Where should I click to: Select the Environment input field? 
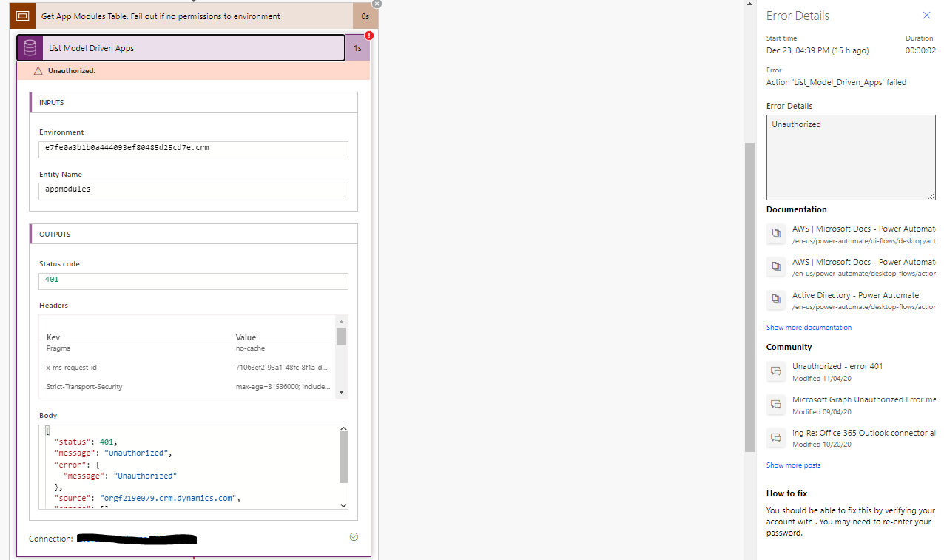pyautogui.click(x=192, y=149)
